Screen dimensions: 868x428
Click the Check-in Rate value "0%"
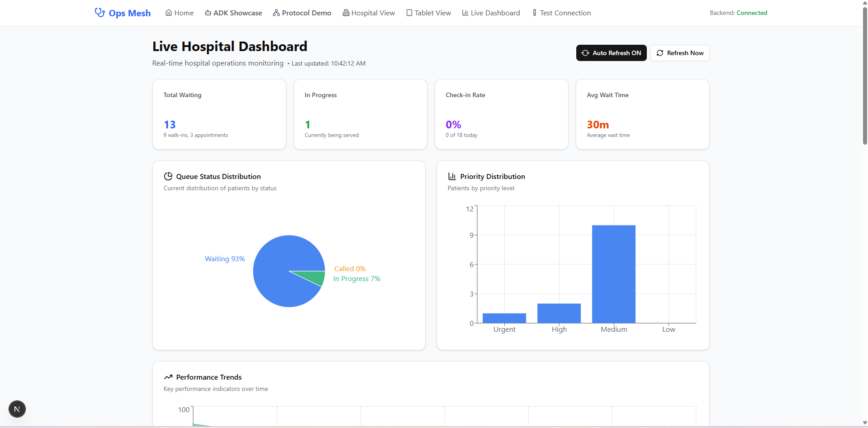[x=453, y=125]
